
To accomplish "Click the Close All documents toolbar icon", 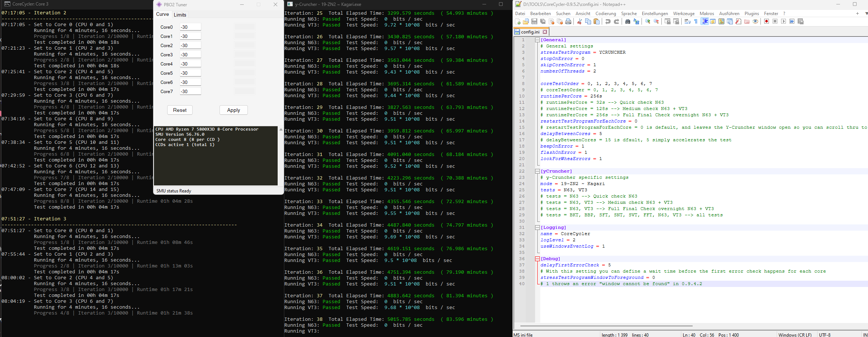I will [x=560, y=21].
